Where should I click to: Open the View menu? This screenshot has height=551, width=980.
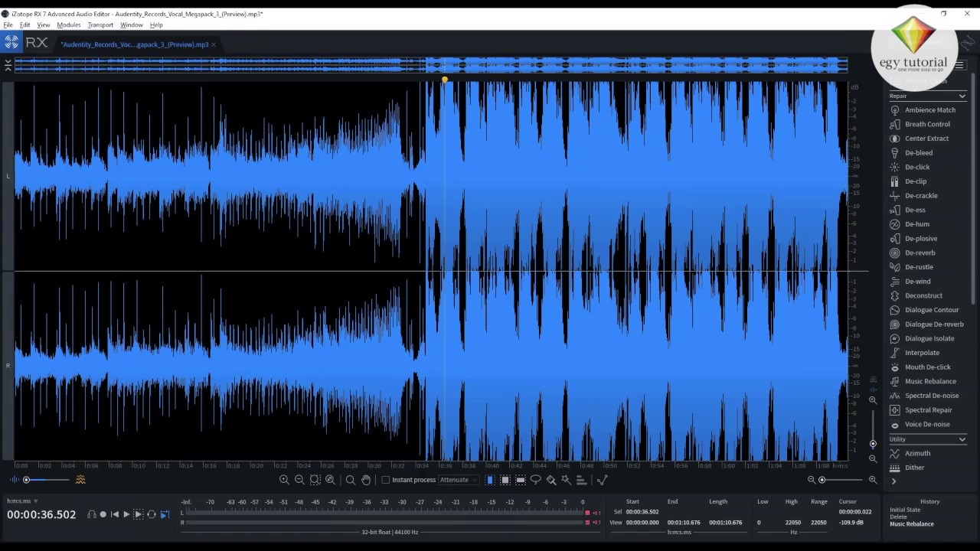[x=44, y=25]
